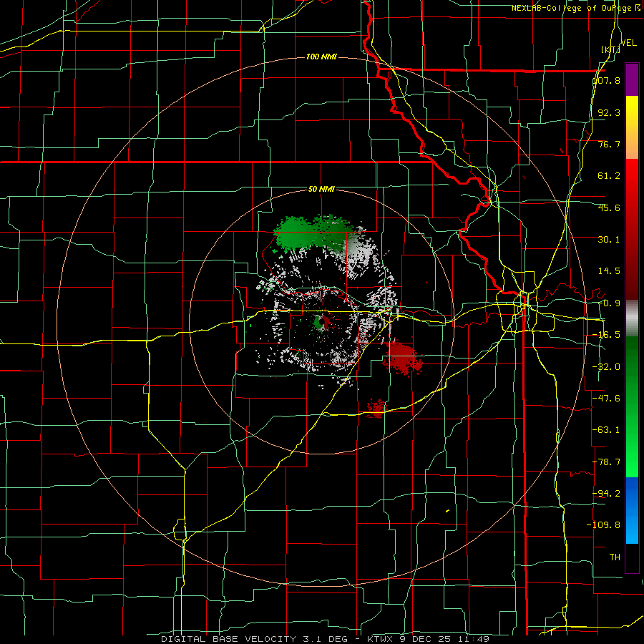Pick the purple segment of the color bar
644x644 pixels.
[x=632, y=79]
